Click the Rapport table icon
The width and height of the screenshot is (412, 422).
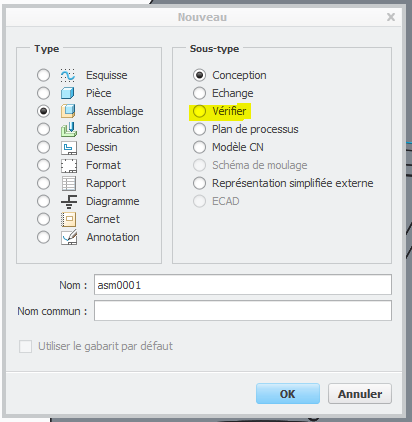[69, 183]
